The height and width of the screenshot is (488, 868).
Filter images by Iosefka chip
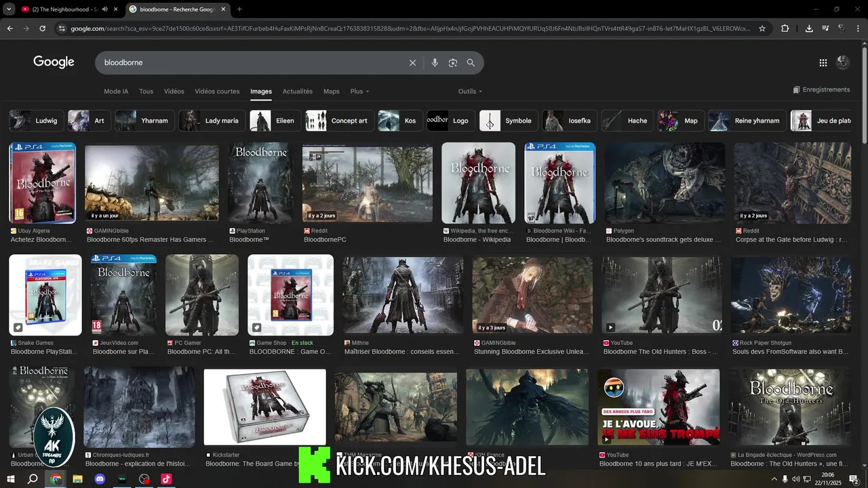570,121
